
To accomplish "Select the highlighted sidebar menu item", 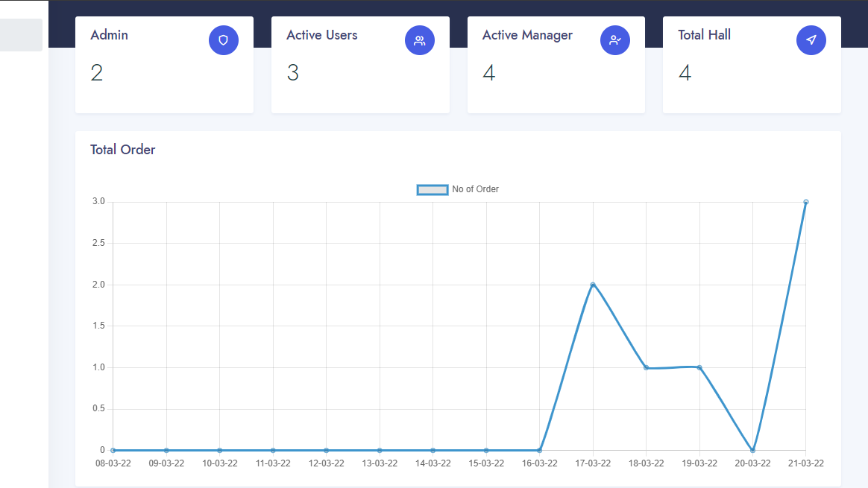I will [x=21, y=35].
